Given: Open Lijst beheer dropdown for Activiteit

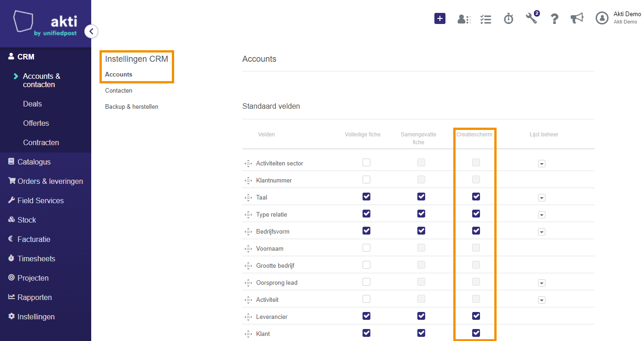Looking at the screenshot, I should pyautogui.click(x=542, y=300).
